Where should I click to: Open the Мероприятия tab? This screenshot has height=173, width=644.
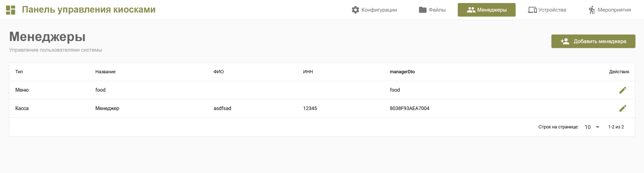(x=609, y=10)
